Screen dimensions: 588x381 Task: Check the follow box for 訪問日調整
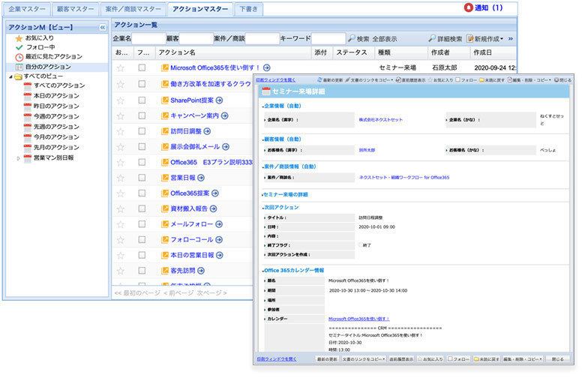(x=142, y=131)
